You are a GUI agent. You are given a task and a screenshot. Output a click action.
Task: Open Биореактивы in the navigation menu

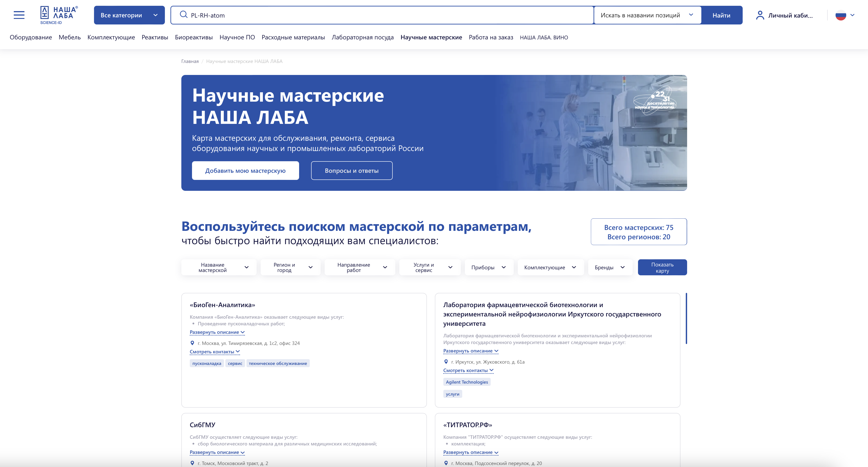pyautogui.click(x=194, y=37)
